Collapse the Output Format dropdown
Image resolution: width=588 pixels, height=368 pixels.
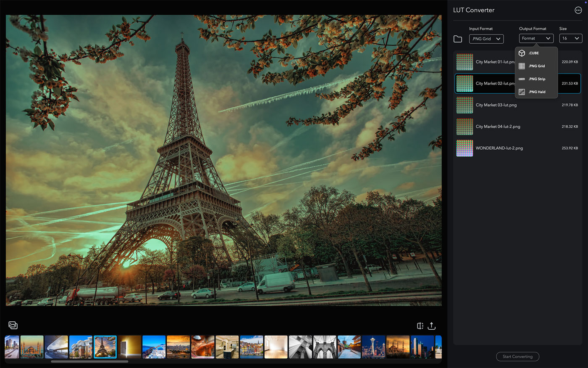(536, 38)
